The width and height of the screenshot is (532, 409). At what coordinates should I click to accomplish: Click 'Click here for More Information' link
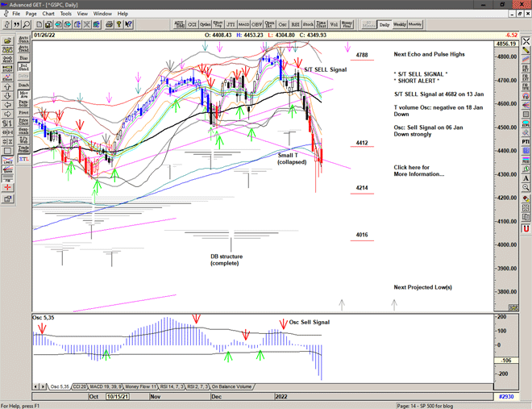coord(418,170)
